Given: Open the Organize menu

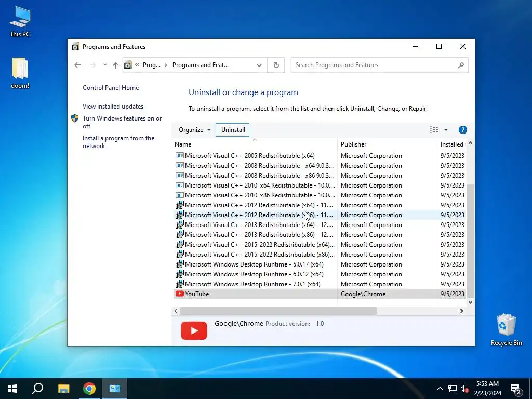Looking at the screenshot, I should [195, 129].
